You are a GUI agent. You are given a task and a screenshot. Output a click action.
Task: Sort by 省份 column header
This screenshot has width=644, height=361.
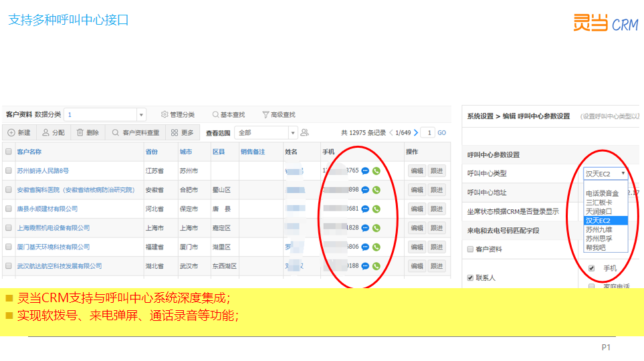(x=152, y=152)
